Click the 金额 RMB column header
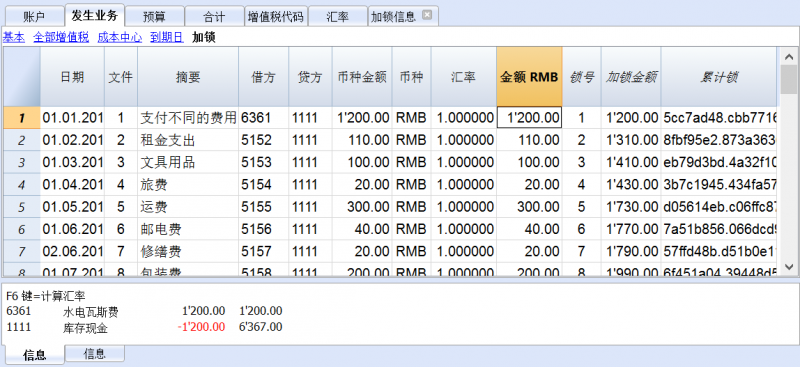This screenshot has width=800, height=367. [x=529, y=77]
